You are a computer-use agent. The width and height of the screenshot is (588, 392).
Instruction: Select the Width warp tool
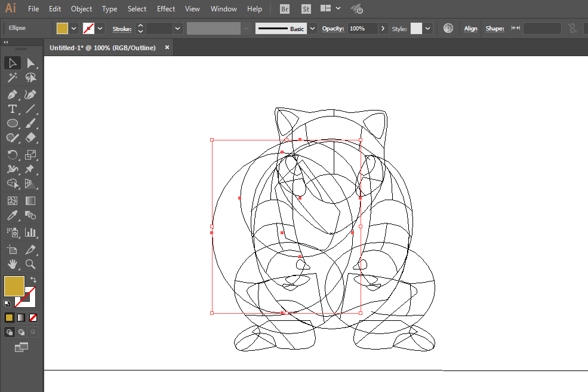(x=13, y=169)
